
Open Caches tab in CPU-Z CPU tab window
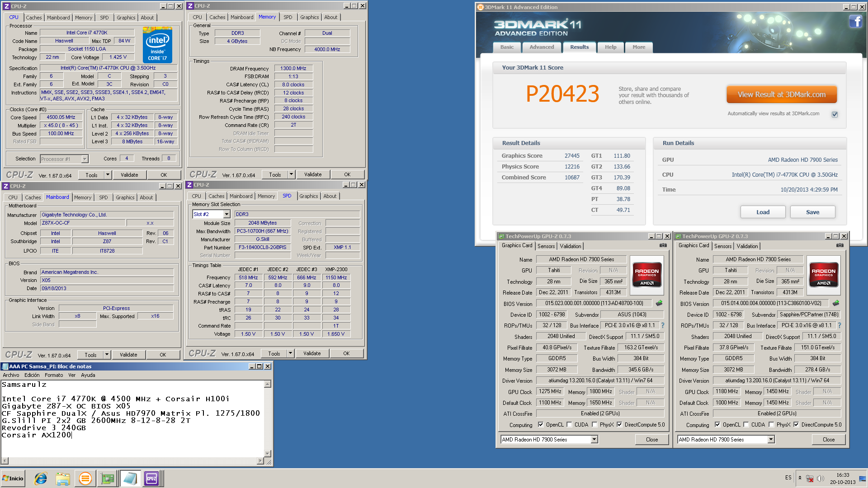[34, 18]
